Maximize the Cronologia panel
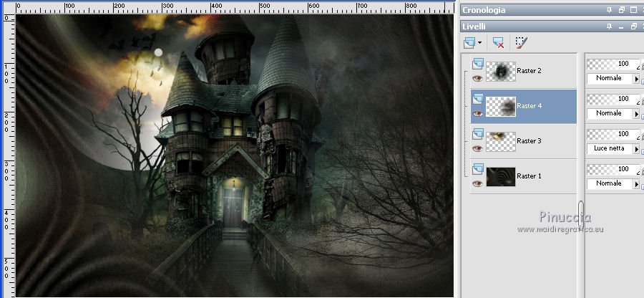 pos(634,9)
